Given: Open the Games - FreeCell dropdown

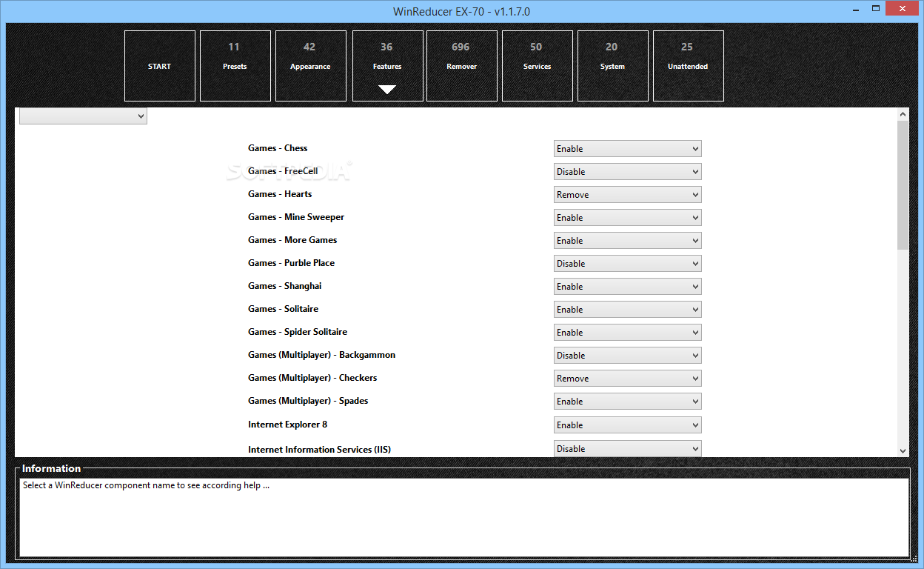Looking at the screenshot, I should coord(628,172).
